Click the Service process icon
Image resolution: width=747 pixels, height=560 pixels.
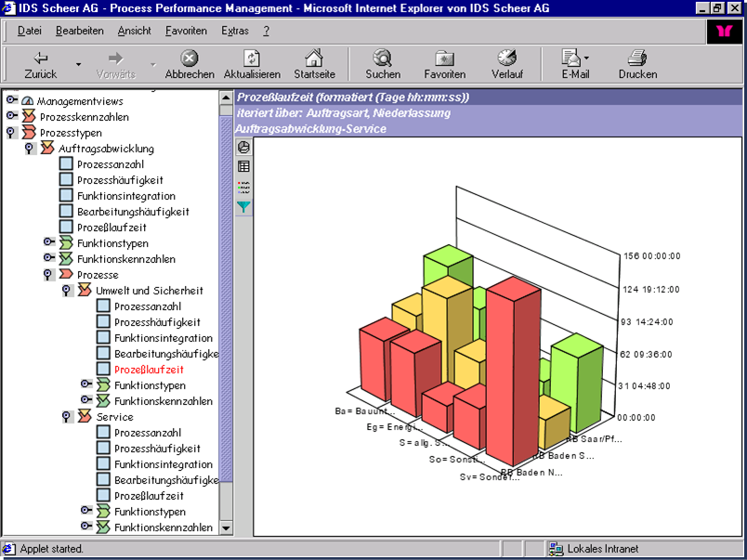pos(85,417)
